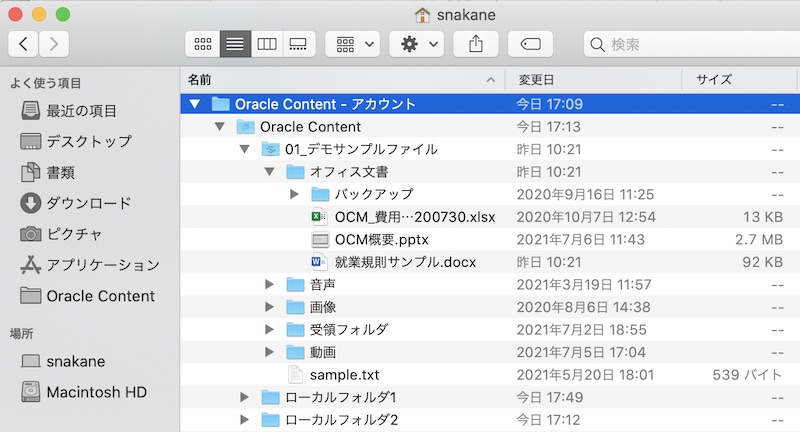
Task: Expand the ローカルフォルダ1 folder
Action: [245, 397]
